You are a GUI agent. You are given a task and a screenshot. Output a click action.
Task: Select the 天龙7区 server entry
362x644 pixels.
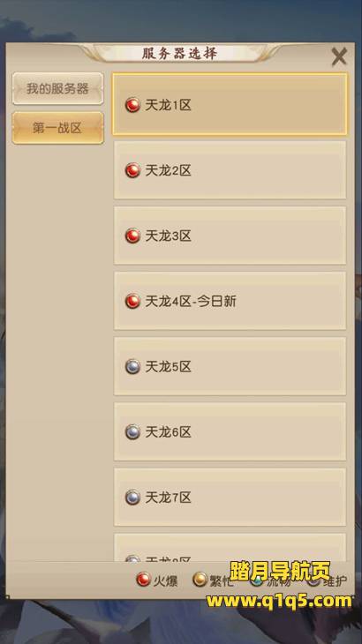(x=230, y=497)
